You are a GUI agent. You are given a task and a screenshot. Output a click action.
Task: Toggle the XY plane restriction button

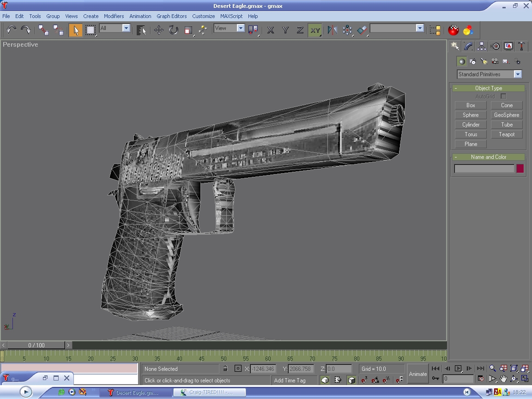pos(315,30)
